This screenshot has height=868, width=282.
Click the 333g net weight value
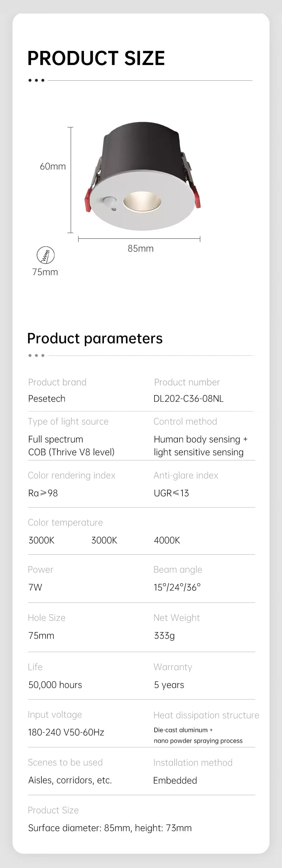click(164, 636)
